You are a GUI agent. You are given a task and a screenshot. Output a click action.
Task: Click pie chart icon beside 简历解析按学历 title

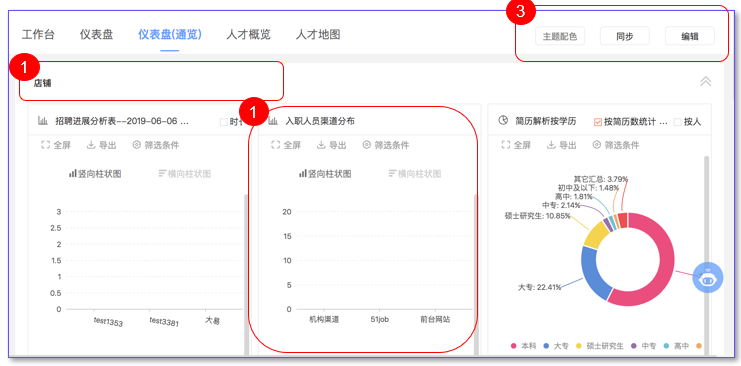(x=503, y=121)
